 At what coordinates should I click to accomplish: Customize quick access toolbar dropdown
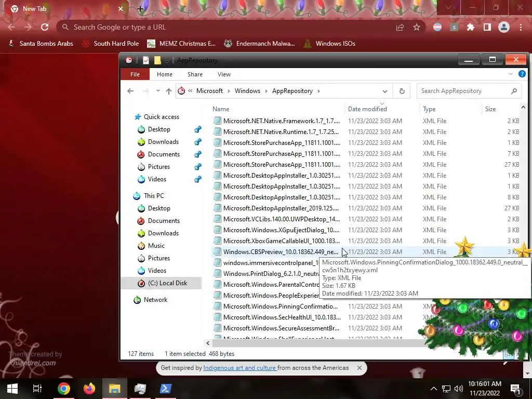click(167, 61)
